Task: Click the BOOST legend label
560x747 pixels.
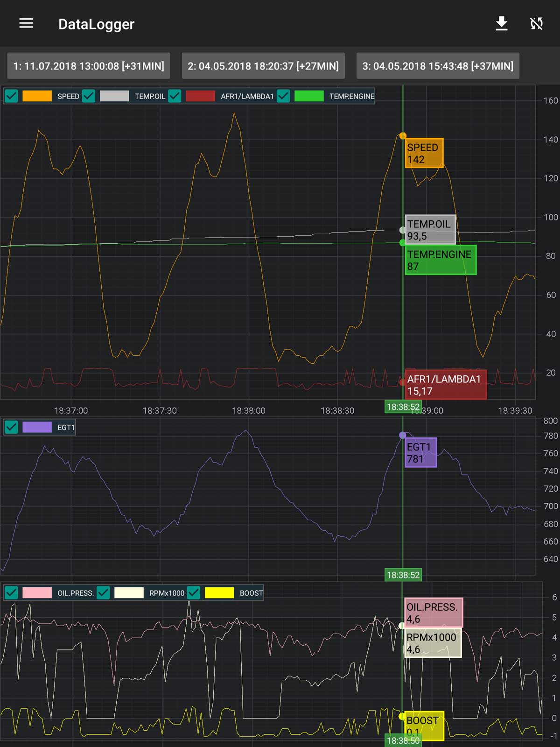Action: 251,593
